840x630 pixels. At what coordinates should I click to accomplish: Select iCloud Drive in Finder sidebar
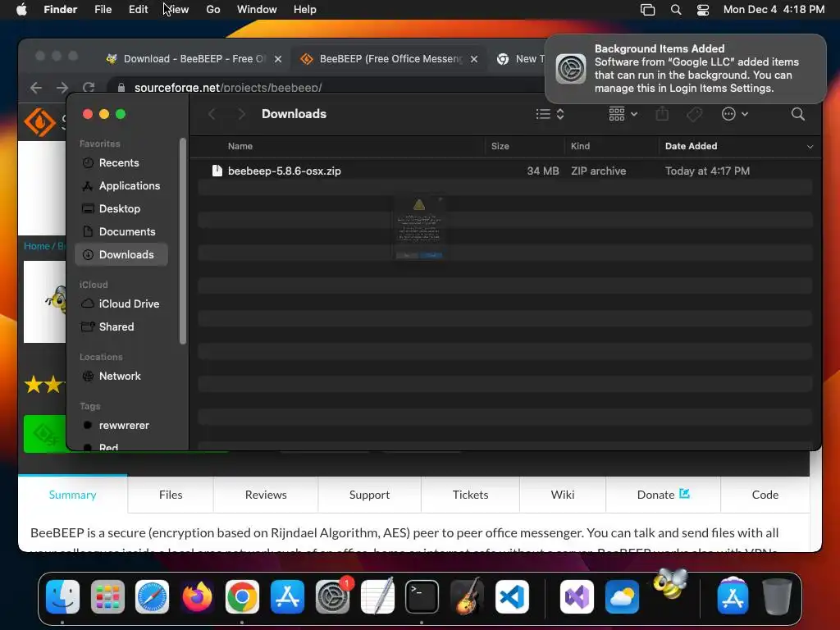pos(121,304)
